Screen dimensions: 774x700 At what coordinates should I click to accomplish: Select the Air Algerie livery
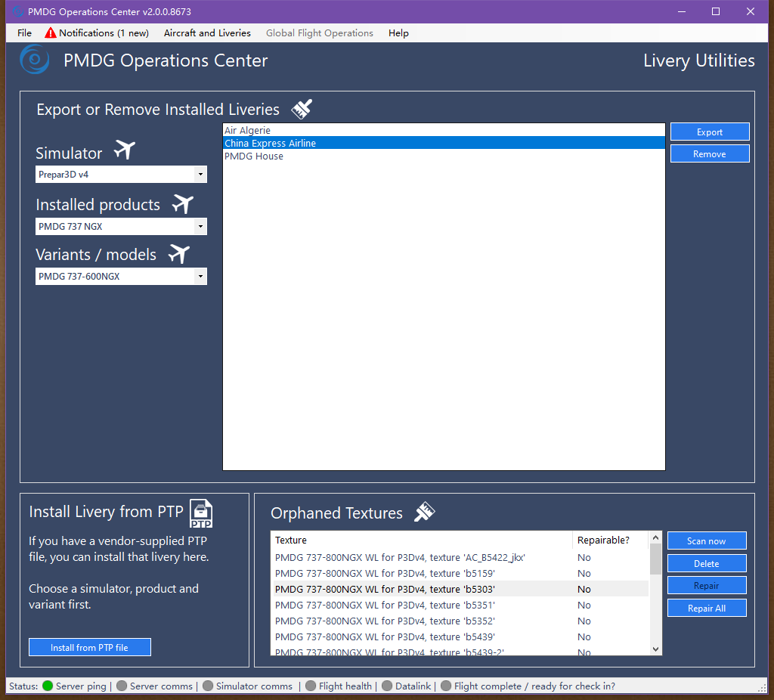444,130
